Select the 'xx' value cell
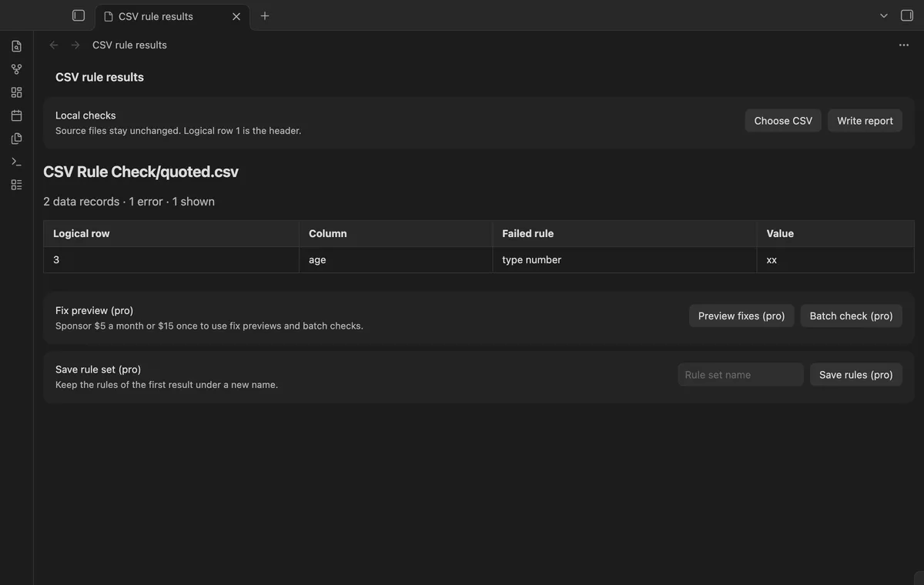The width and height of the screenshot is (924, 585). coord(835,260)
